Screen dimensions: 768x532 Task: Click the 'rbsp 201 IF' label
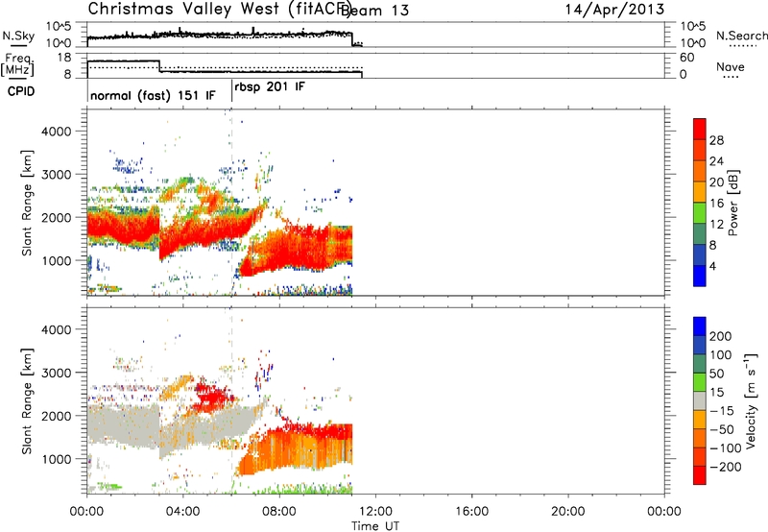pyautogui.click(x=270, y=87)
